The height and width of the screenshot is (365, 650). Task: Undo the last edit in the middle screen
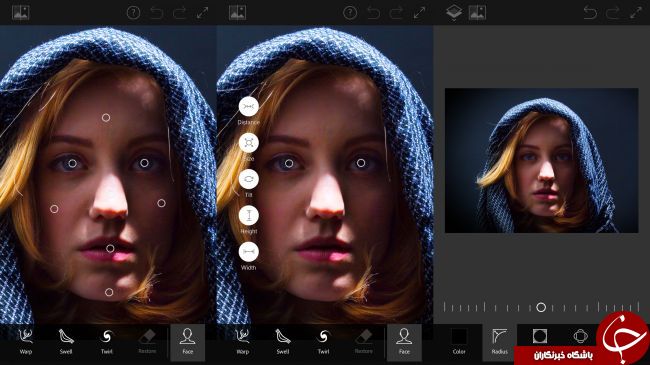click(373, 13)
